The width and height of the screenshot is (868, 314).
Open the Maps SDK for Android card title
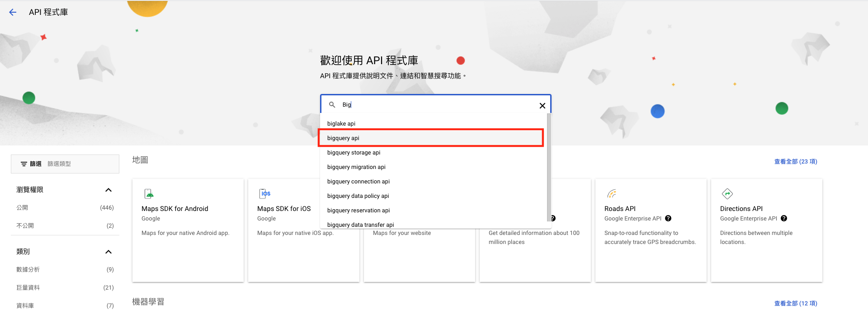click(175, 209)
